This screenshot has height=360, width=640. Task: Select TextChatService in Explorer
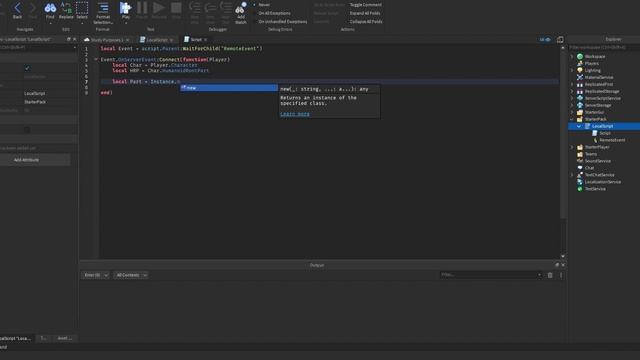[599, 175]
